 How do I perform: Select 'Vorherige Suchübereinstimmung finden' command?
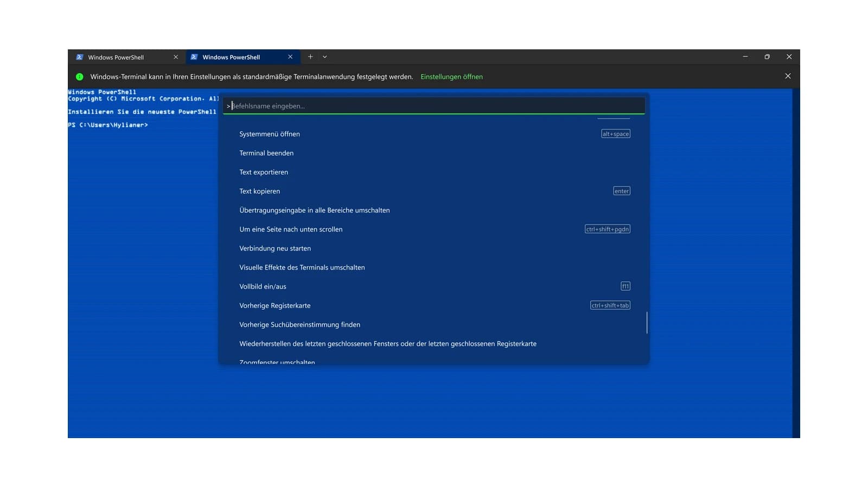pos(434,325)
